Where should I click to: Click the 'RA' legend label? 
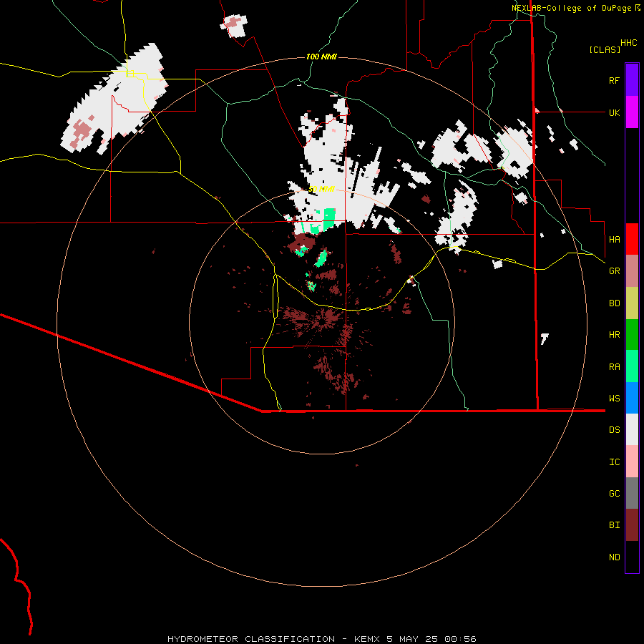tap(614, 367)
